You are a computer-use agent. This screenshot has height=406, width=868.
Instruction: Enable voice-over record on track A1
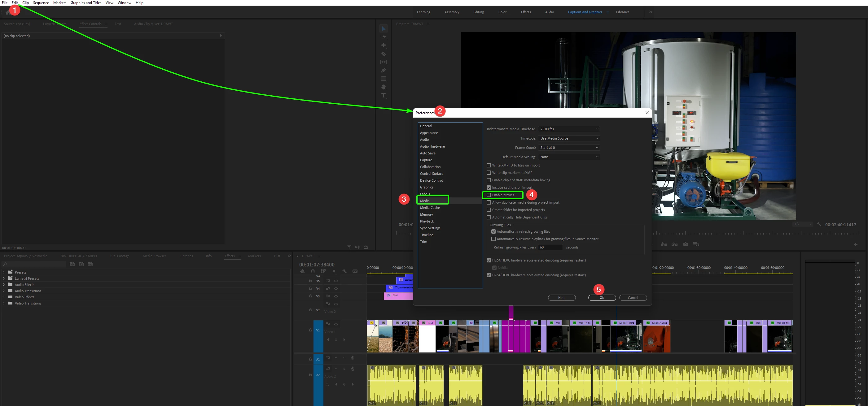click(x=353, y=358)
